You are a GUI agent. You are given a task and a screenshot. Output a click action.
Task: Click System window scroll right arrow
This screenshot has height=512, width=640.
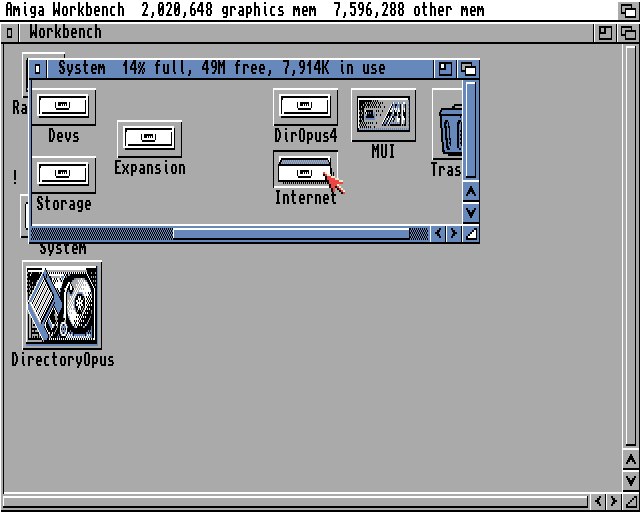tap(453, 234)
